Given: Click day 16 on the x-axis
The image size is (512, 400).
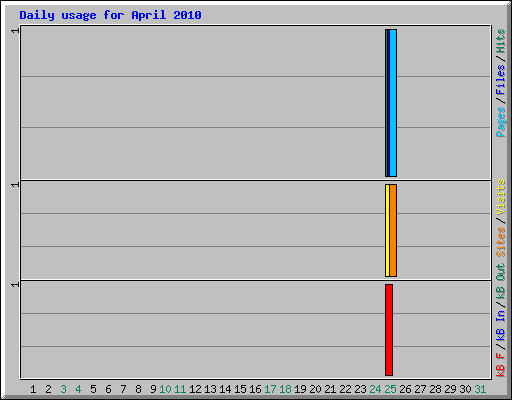Looking at the screenshot, I should (x=255, y=389).
